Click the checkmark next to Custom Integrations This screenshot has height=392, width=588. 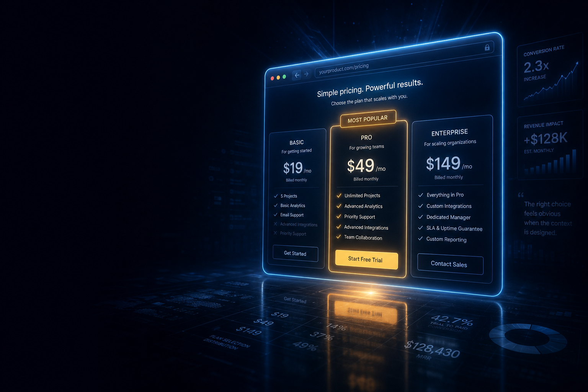coord(420,206)
